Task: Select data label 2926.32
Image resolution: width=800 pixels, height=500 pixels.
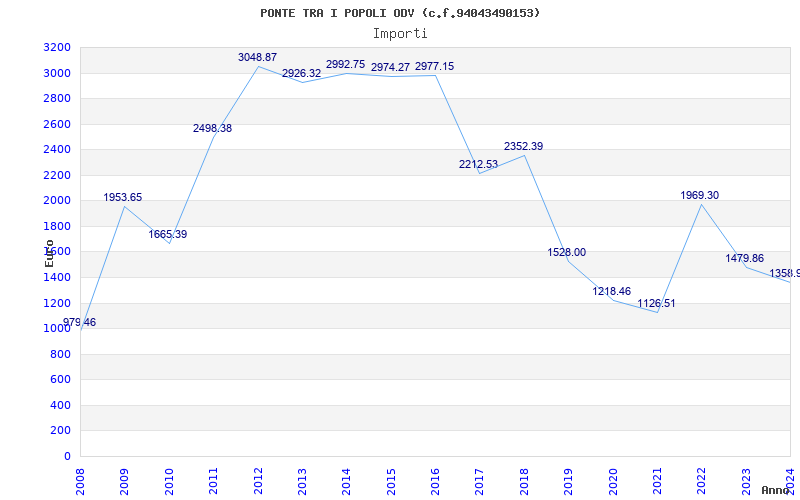Action: (x=302, y=73)
